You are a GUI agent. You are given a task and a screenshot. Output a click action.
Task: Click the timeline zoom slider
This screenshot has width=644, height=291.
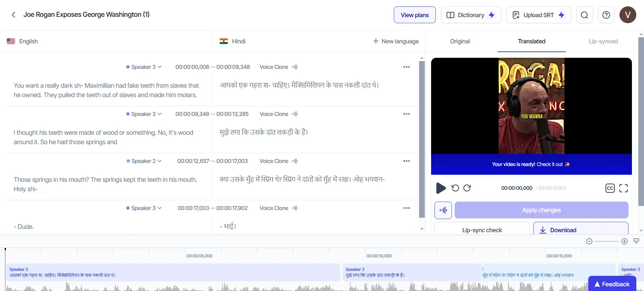[x=607, y=241]
